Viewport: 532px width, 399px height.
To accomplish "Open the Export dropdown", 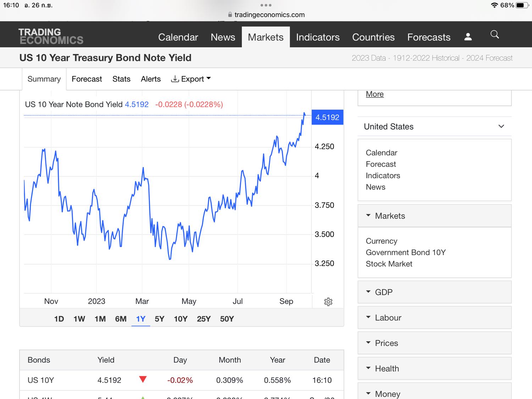I will (x=191, y=79).
